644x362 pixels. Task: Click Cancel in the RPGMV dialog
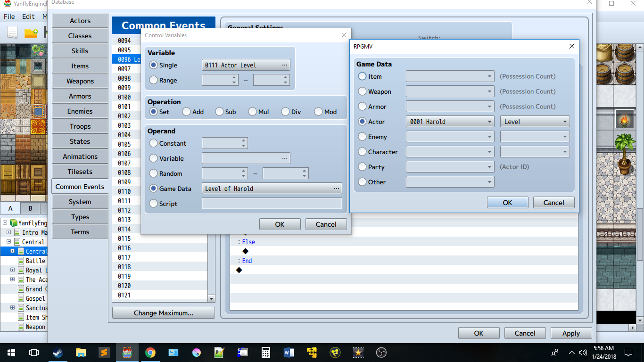554,203
